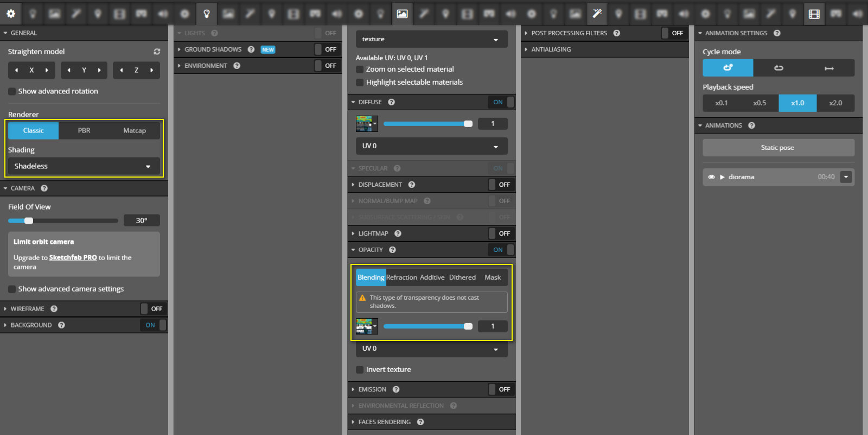
Task: Select the play-once cycle mode icon
Action: [829, 68]
